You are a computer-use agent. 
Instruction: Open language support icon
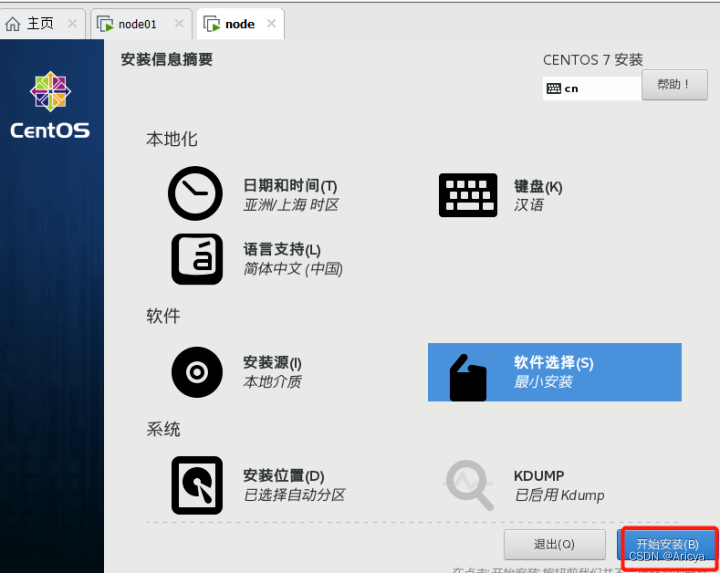tap(197, 259)
